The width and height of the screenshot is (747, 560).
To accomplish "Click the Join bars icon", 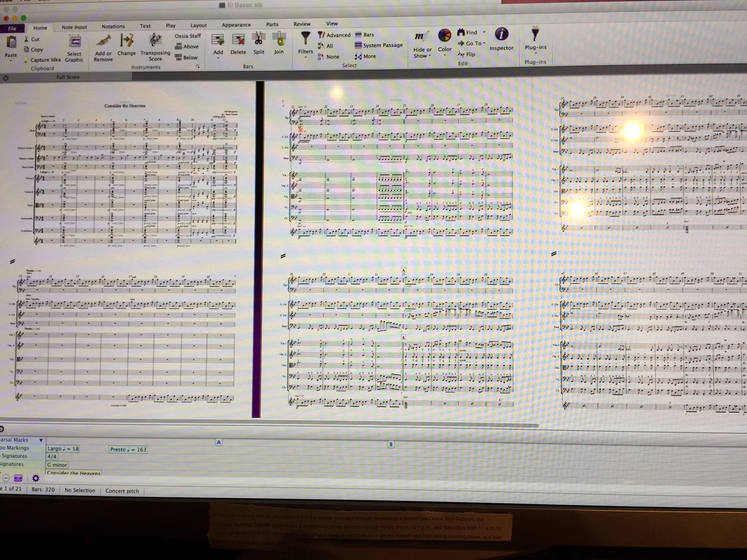I will [279, 39].
